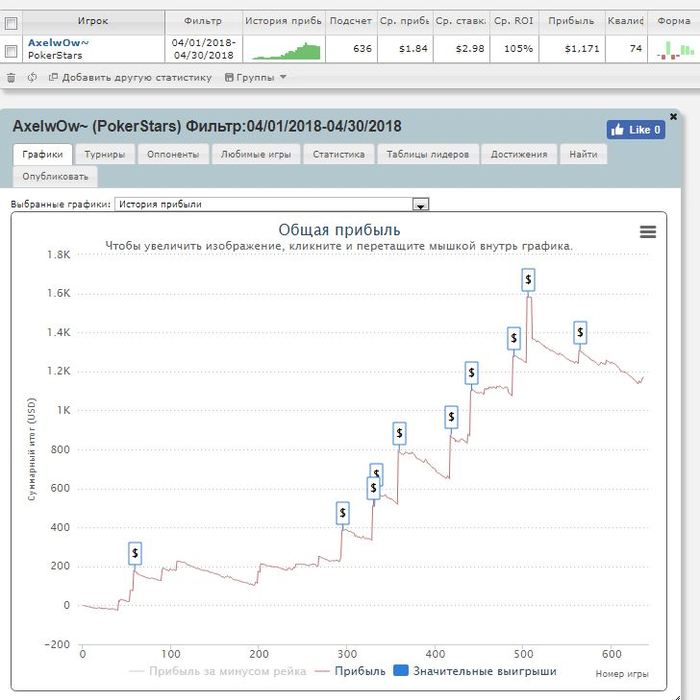Screen dimensions: 700x700
Task: Click the Форма mini bar chart
Action: [676, 50]
